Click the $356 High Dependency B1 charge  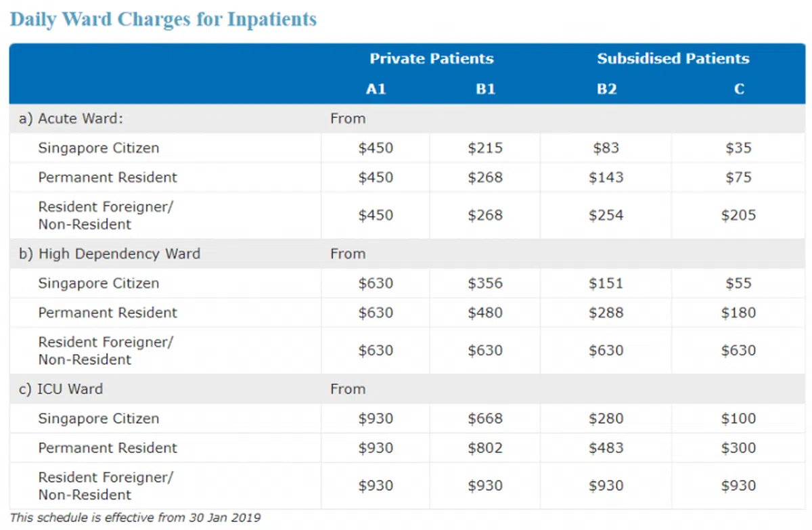click(x=485, y=284)
